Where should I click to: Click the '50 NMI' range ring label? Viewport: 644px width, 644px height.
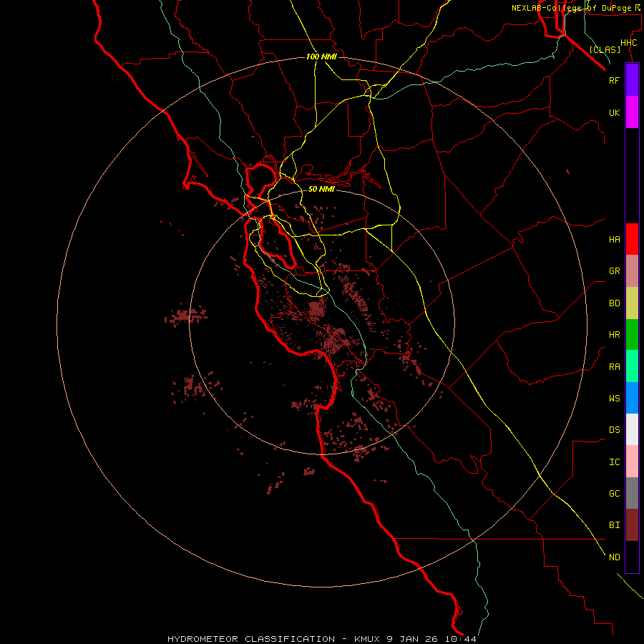click(321, 189)
